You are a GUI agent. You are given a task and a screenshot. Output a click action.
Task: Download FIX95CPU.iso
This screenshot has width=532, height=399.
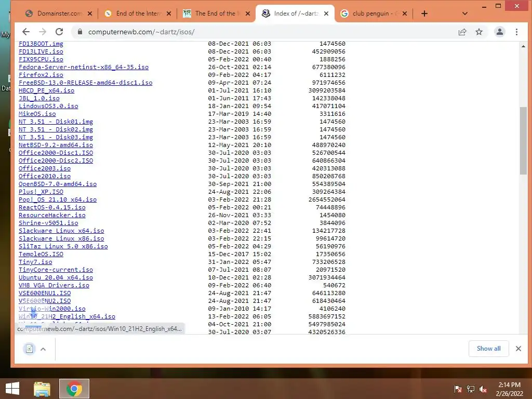pyautogui.click(x=41, y=59)
